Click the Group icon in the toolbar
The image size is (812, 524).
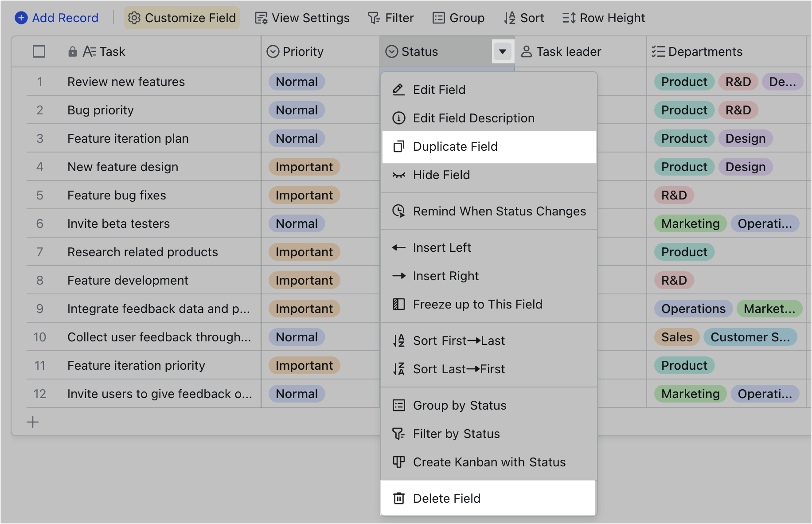438,18
